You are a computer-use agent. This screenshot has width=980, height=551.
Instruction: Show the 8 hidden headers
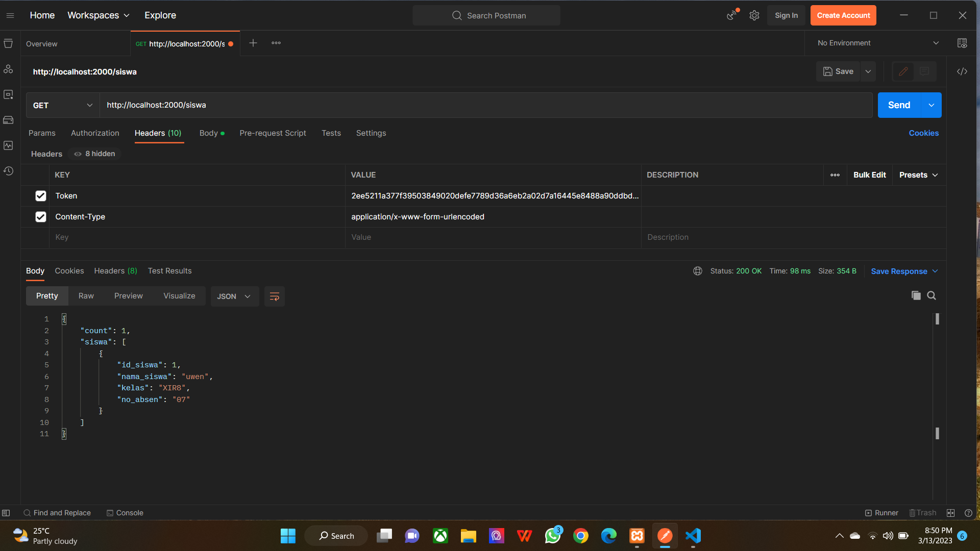[x=94, y=154]
